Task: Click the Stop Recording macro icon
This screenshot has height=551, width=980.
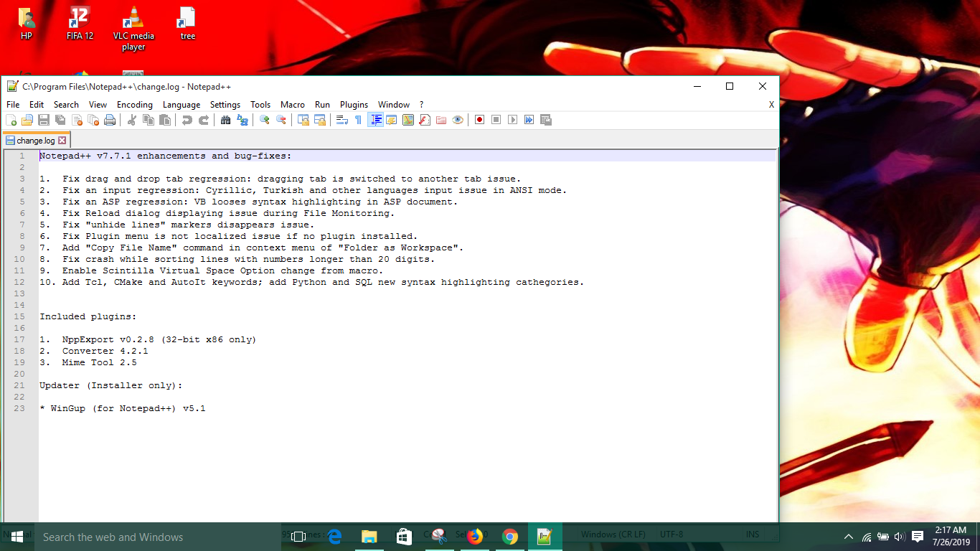Action: click(x=496, y=120)
